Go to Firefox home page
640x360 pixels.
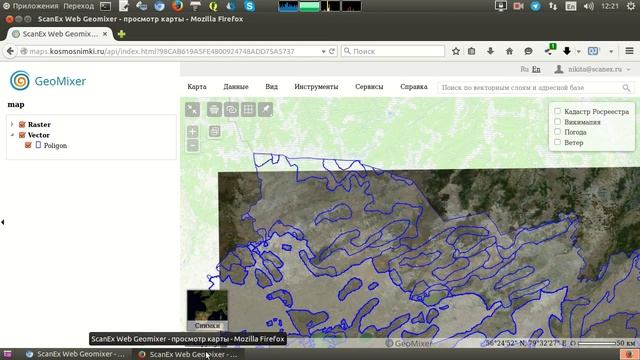point(509,51)
